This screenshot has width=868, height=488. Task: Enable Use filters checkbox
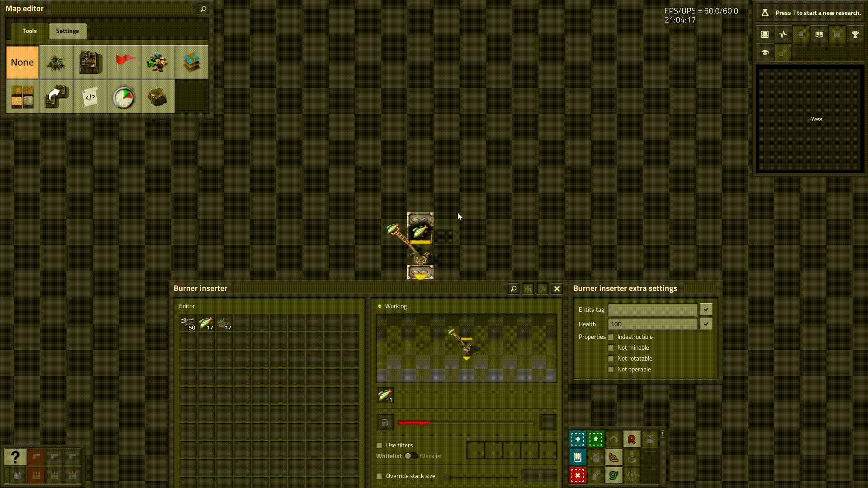point(380,446)
